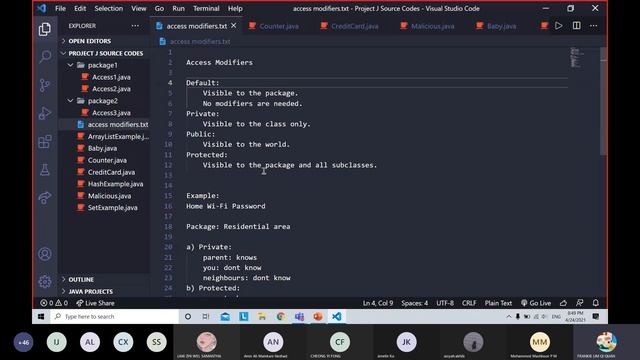
Task: Click the Run play icon in editor toolbar
Action: click(x=558, y=26)
